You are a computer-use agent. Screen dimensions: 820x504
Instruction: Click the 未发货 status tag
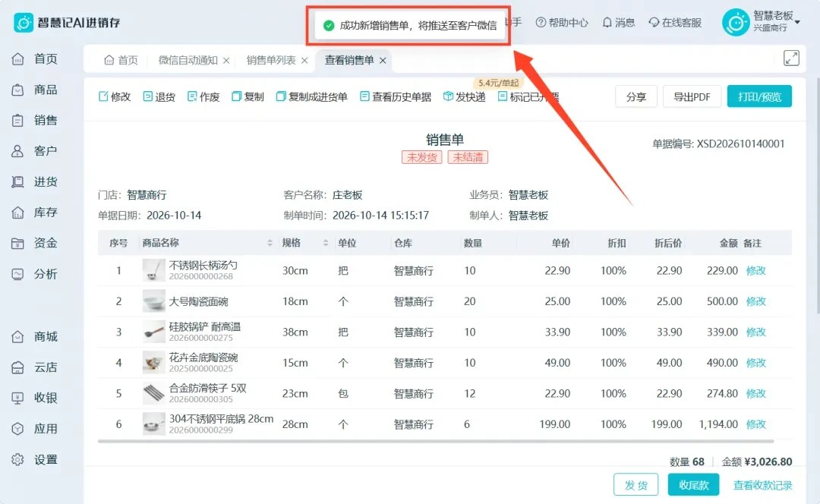coord(422,157)
